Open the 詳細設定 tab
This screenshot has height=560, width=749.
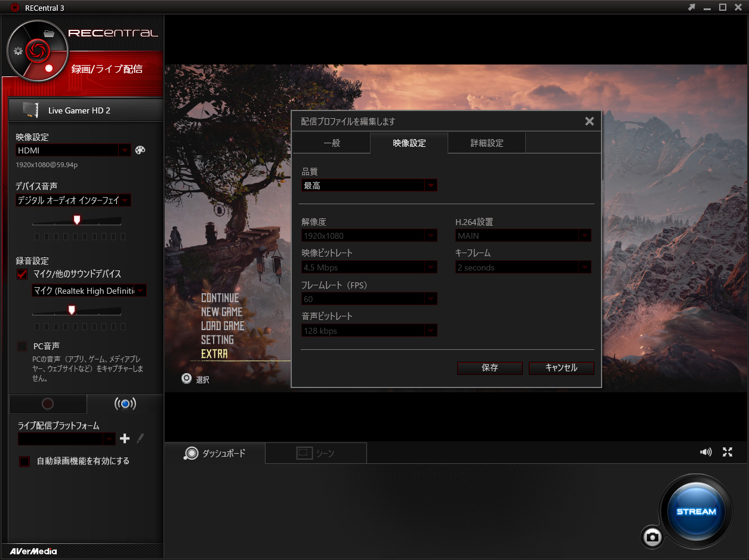486,143
